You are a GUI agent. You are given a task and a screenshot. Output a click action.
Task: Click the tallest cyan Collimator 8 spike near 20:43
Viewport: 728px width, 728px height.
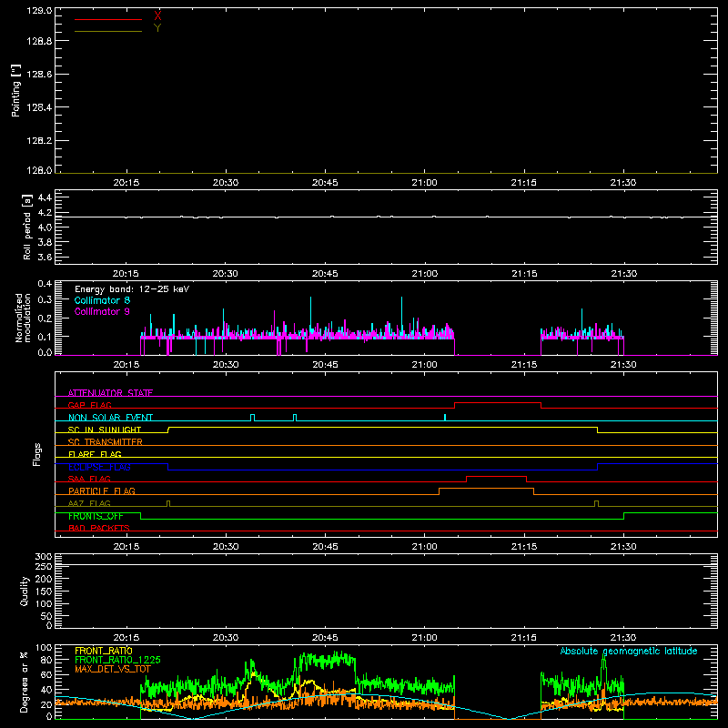(310, 316)
